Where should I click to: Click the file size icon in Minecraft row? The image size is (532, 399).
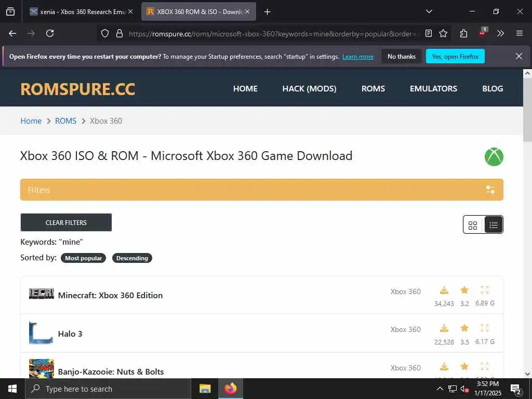click(485, 290)
